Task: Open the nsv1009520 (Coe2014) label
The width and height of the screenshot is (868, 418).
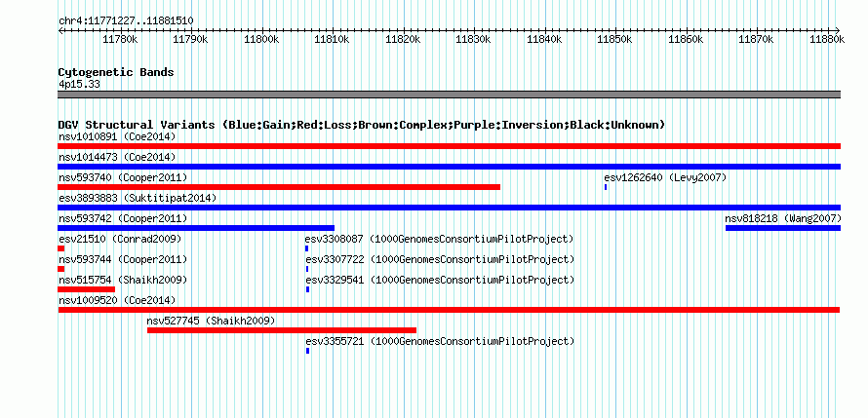Action: (x=117, y=300)
